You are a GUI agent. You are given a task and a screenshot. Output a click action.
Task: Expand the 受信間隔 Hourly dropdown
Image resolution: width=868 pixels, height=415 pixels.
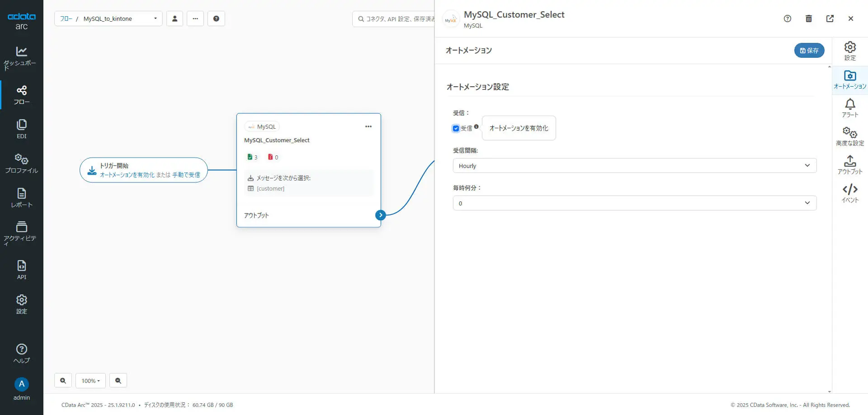[635, 166]
